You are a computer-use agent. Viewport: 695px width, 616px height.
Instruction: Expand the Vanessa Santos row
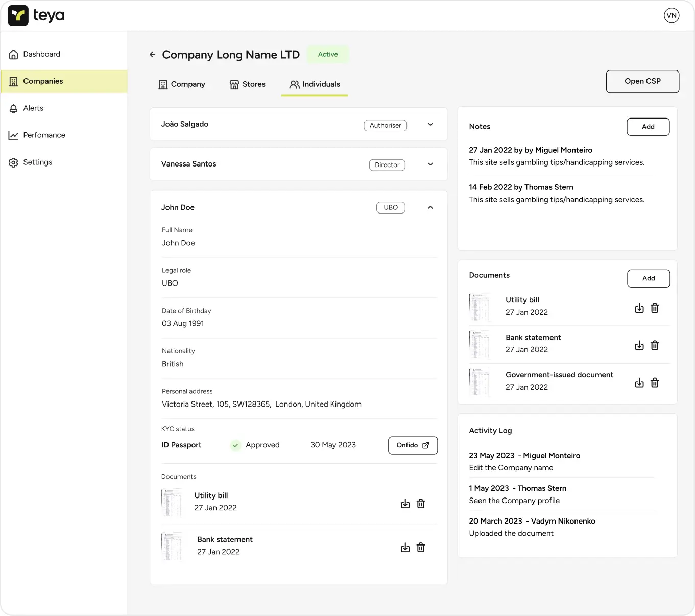pyautogui.click(x=430, y=164)
